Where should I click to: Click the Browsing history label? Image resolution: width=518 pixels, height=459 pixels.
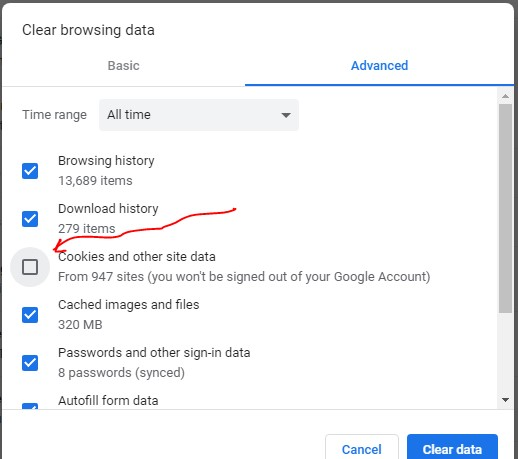click(106, 161)
